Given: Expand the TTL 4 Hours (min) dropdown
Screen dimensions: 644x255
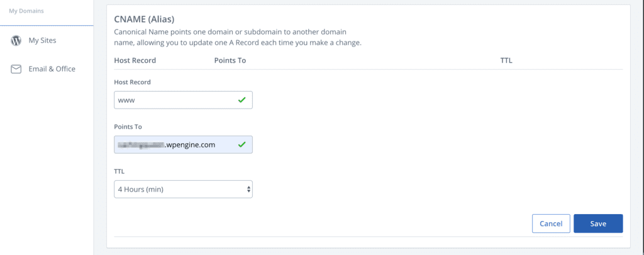Looking at the screenshot, I should pos(182,188).
